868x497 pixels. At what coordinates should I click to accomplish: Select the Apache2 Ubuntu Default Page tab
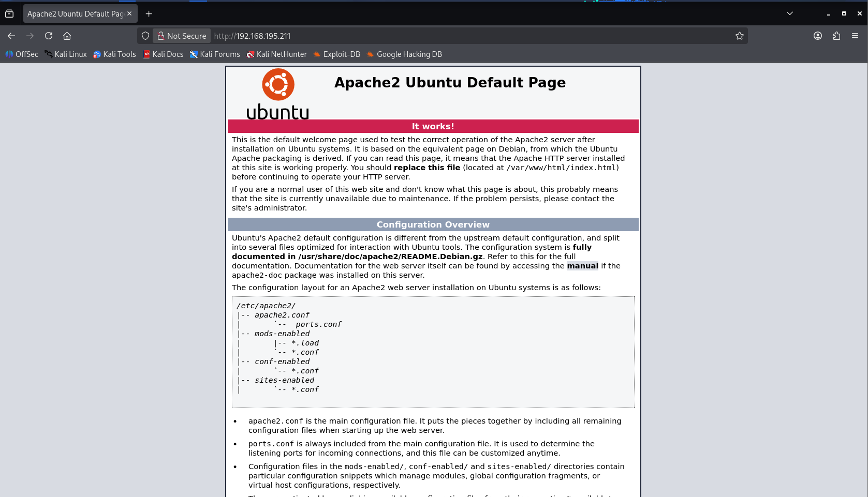point(76,13)
